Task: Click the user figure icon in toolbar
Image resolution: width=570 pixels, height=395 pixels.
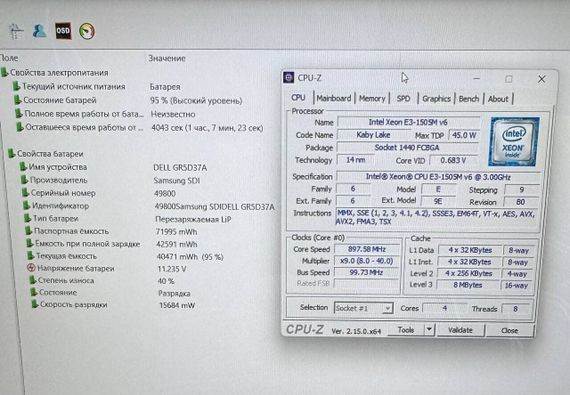Action: point(39,31)
